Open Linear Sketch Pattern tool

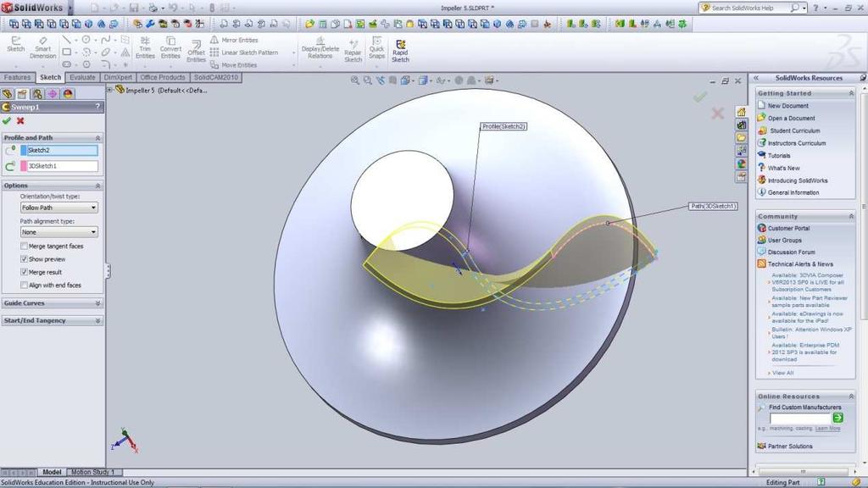pos(244,53)
